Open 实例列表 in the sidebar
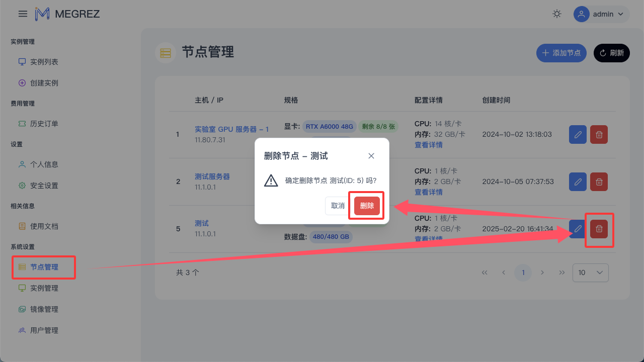 point(44,62)
